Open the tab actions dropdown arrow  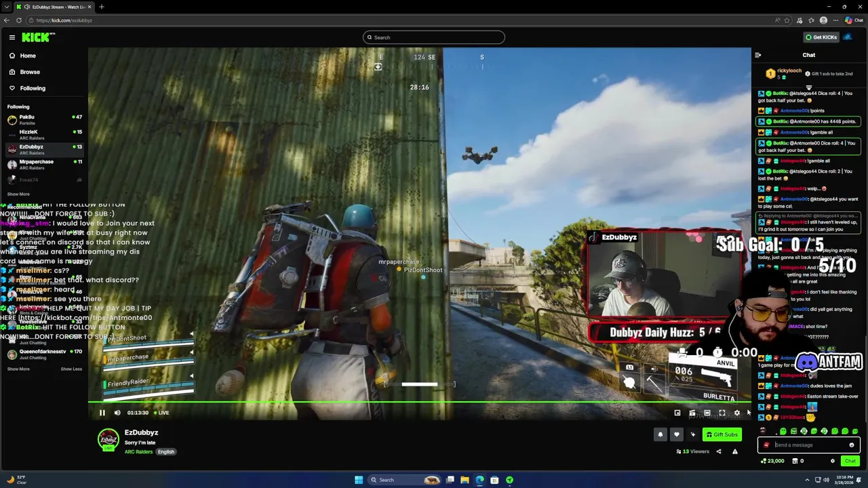6,7
